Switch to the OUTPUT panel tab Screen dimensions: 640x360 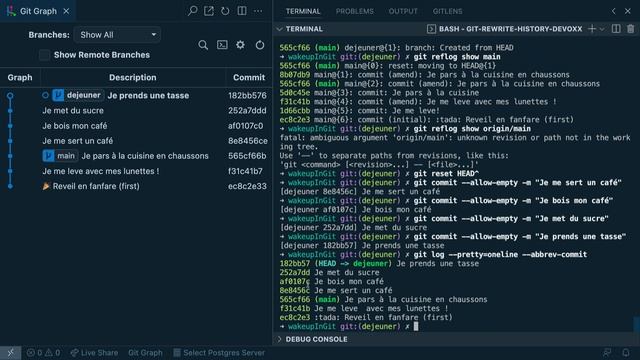pos(403,11)
